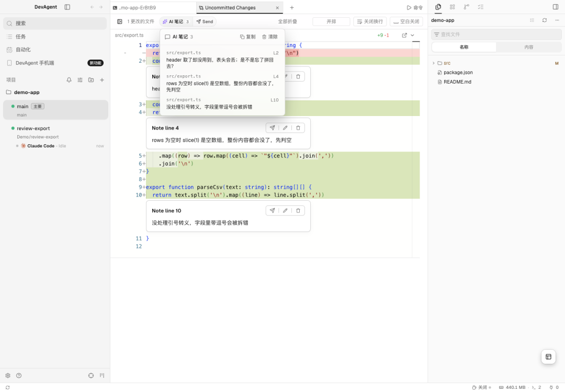The image size is (565, 392).
Task: Click 复制 in the AI notes popup
Action: click(x=247, y=37)
